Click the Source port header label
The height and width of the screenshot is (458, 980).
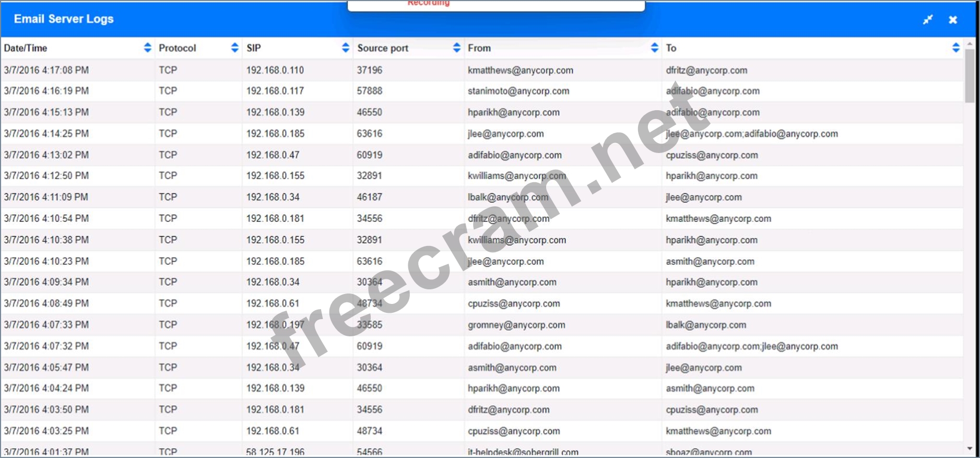383,48
